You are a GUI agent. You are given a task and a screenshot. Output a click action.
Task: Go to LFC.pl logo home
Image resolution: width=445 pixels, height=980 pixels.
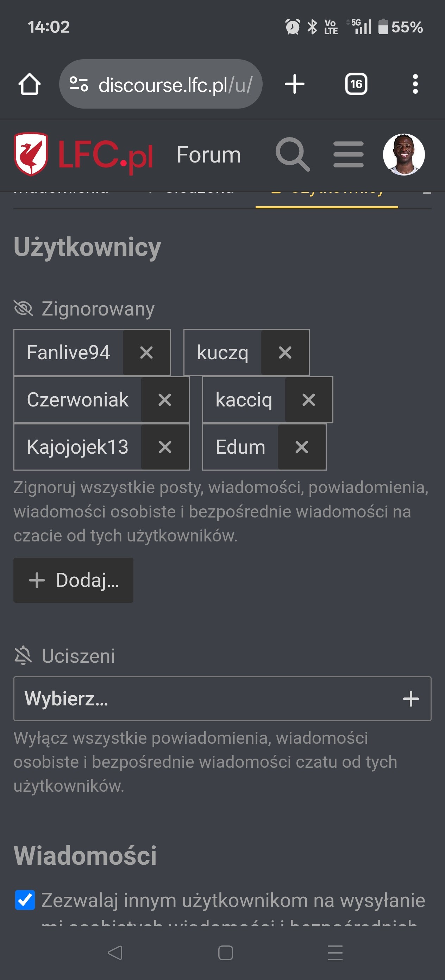(x=83, y=154)
